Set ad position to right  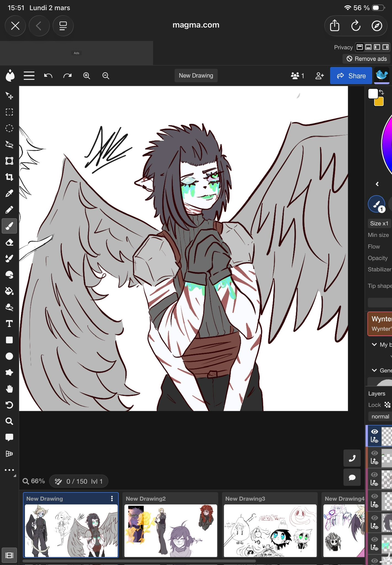[x=385, y=47]
